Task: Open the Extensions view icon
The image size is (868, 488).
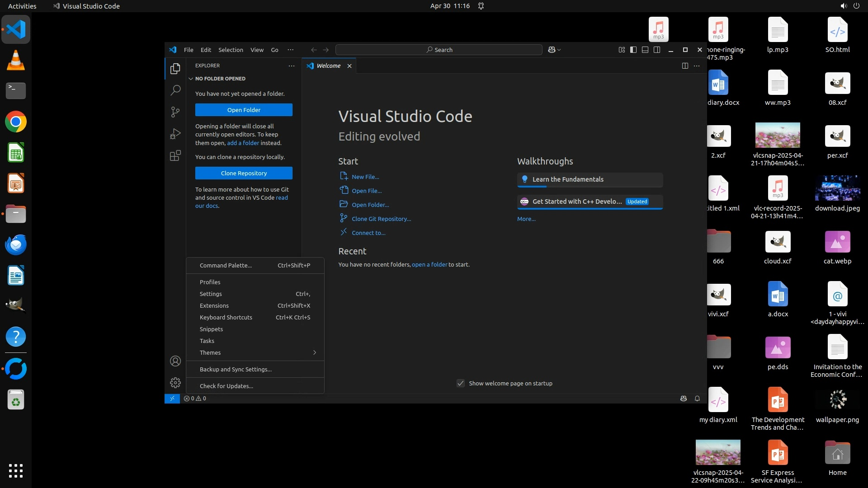Action: pyautogui.click(x=175, y=155)
